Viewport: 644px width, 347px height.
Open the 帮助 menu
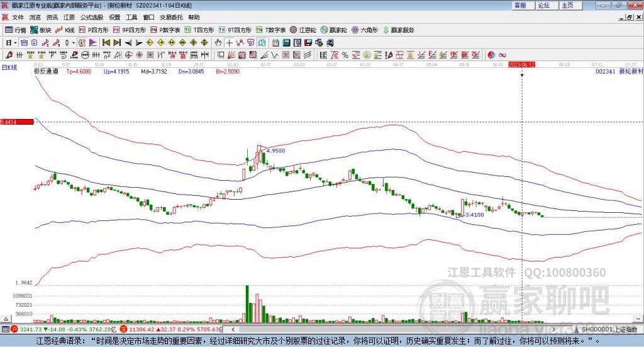[x=194, y=17]
